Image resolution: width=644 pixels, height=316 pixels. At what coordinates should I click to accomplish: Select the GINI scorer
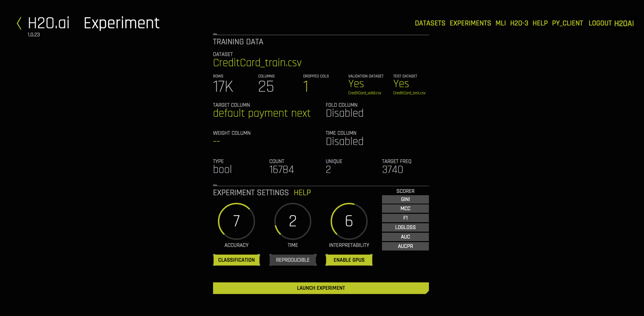coord(405,199)
